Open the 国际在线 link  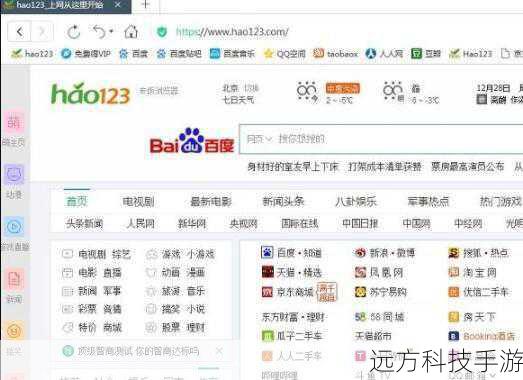(x=300, y=224)
